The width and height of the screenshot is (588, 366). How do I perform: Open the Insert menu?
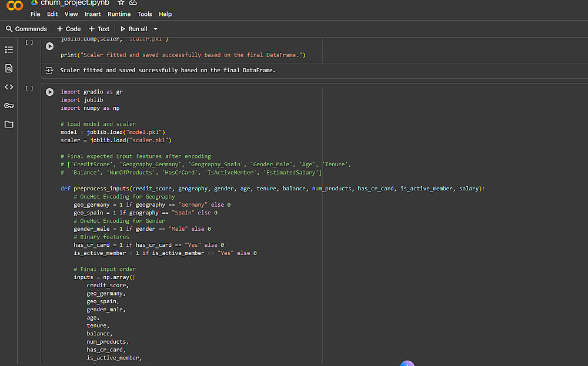pyautogui.click(x=92, y=14)
